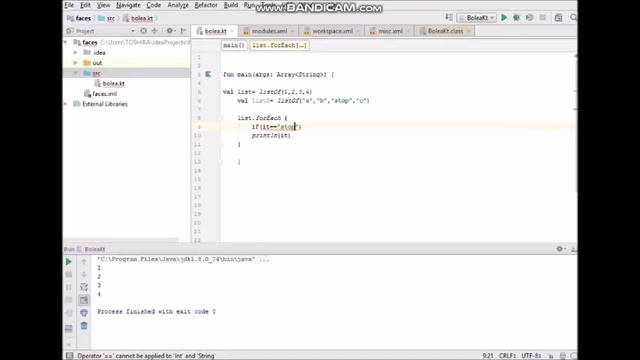The image size is (640, 360).
Task: Open Project Structure from the toolbar
Action: click(x=558, y=18)
